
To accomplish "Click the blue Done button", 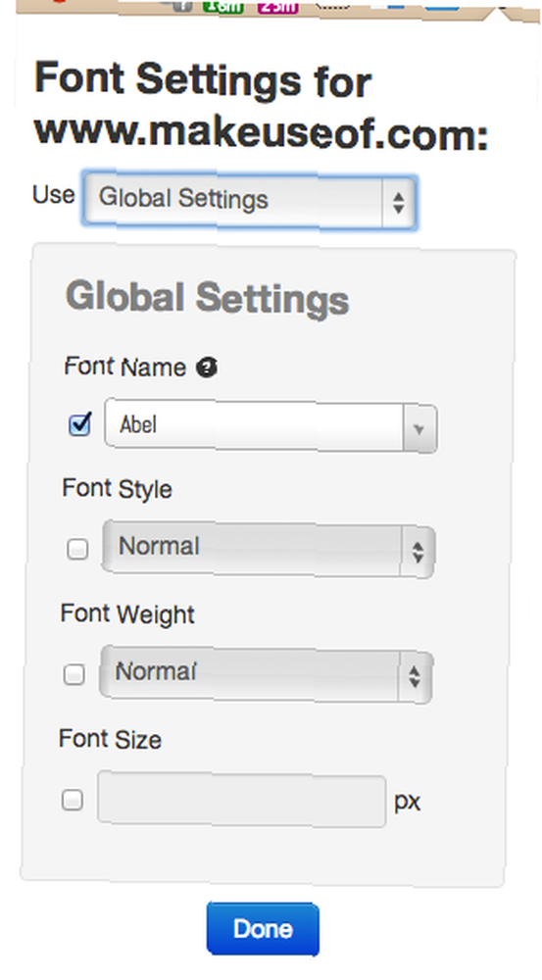I will point(264,929).
